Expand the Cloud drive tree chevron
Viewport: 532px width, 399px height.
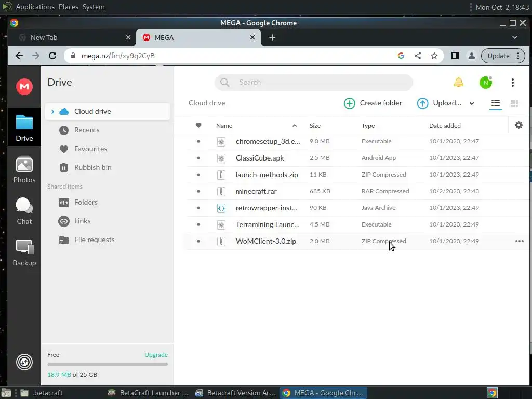click(52, 112)
